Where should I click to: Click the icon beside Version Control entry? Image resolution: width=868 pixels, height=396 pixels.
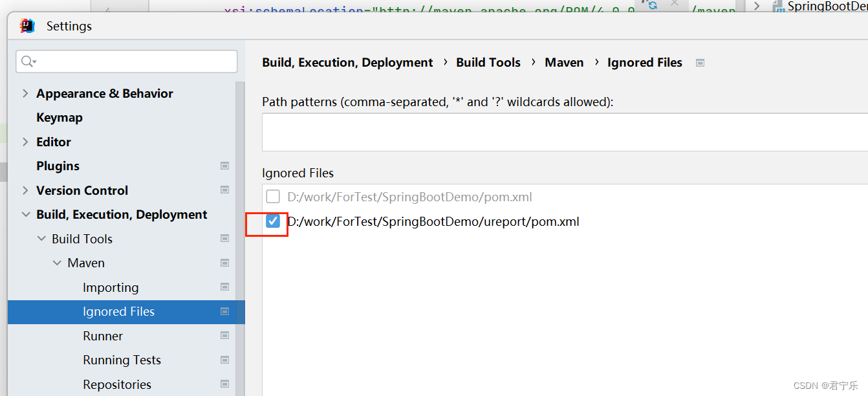click(224, 190)
